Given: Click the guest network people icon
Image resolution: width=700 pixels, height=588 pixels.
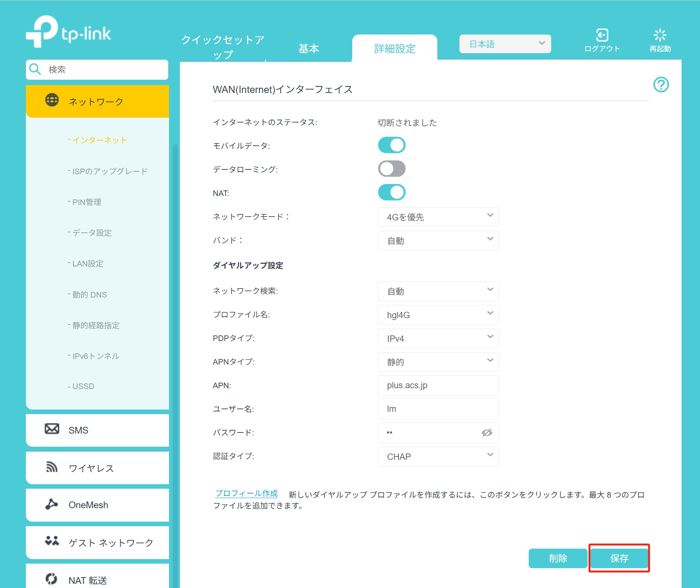Looking at the screenshot, I should click(52, 541).
